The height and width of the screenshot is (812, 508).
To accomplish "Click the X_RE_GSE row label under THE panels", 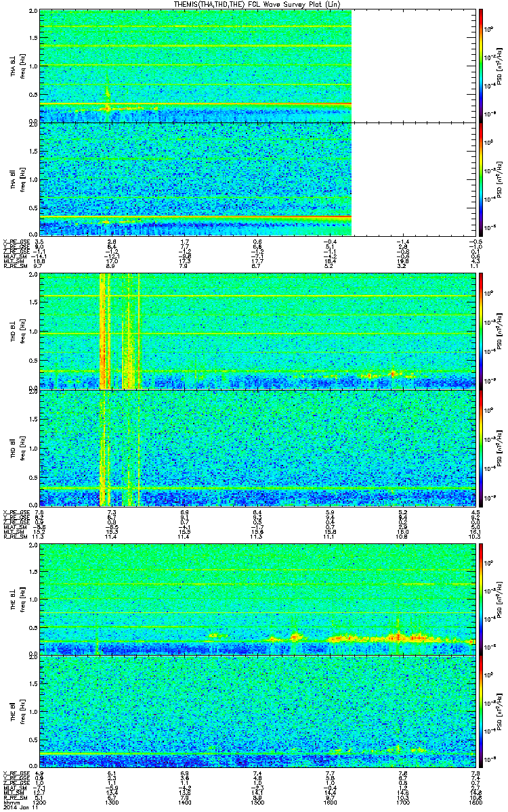I will 16,773.
